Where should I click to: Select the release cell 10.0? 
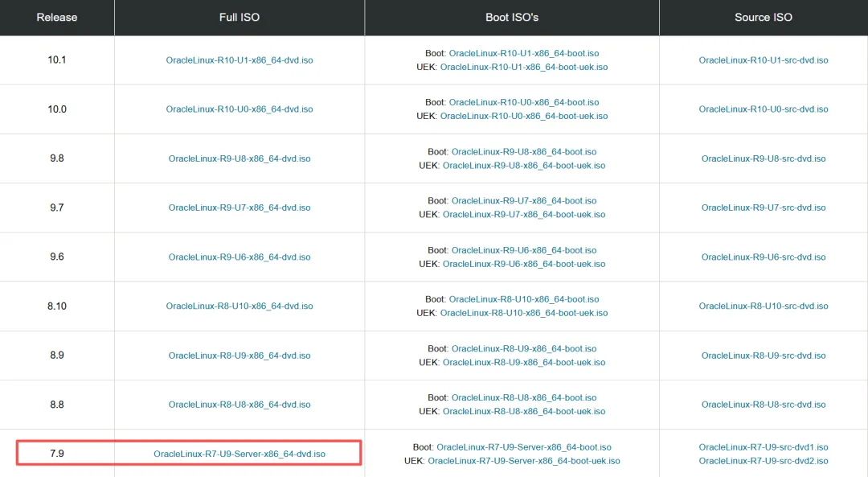click(57, 109)
